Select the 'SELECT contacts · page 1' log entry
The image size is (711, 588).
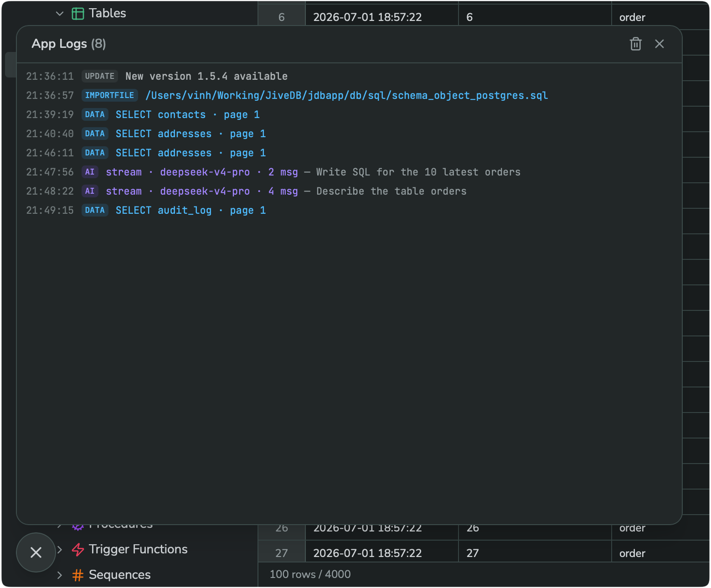coord(187,114)
